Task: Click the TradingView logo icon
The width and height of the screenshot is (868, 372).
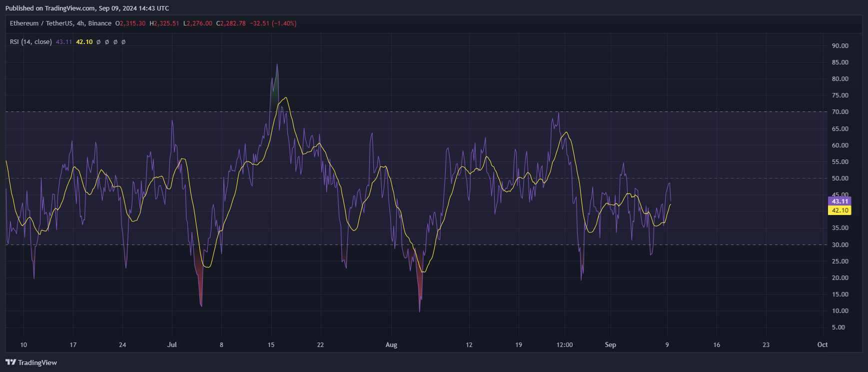Action: pos(10,362)
